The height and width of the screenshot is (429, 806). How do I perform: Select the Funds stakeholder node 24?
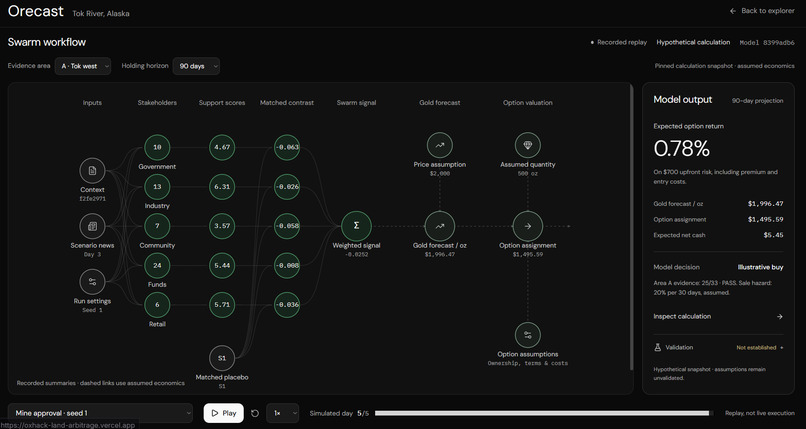157,266
